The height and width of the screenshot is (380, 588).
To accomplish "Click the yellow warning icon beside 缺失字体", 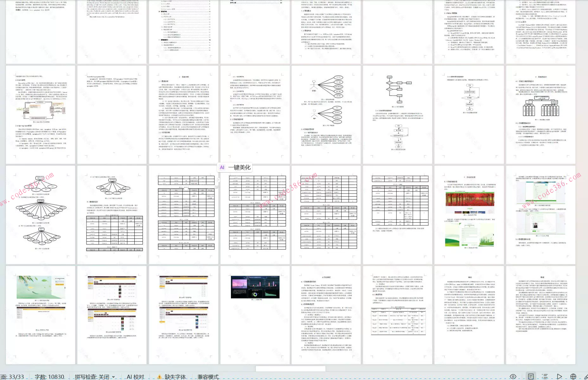I will pyautogui.click(x=159, y=377).
